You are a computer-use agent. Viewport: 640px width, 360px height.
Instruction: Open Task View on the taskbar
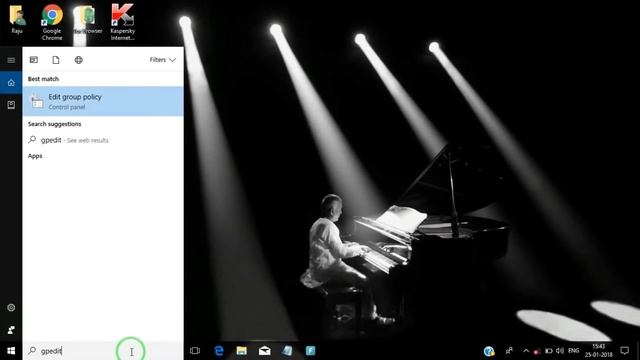pos(195,351)
